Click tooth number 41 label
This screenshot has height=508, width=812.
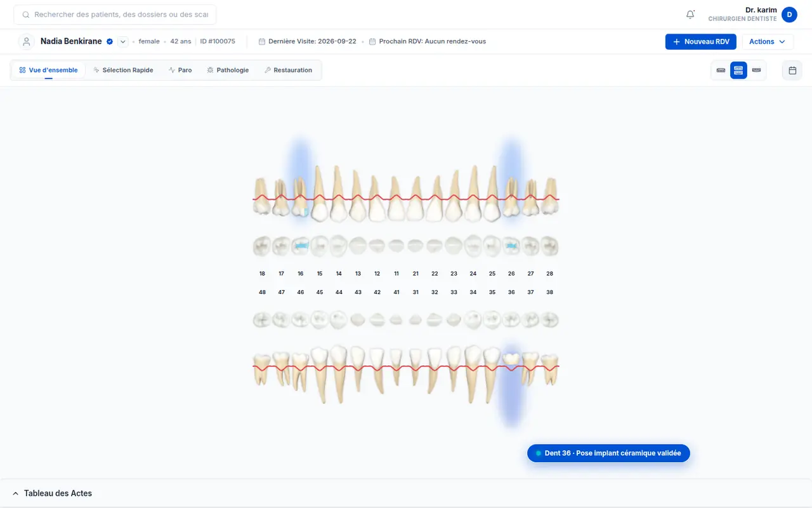pyautogui.click(x=396, y=292)
